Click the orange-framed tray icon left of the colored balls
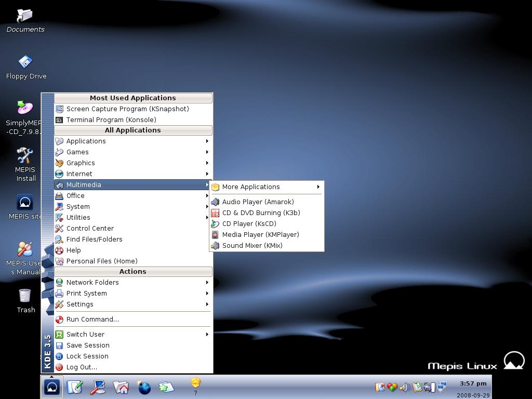Screen dimensions: 532x399 pos(380,387)
